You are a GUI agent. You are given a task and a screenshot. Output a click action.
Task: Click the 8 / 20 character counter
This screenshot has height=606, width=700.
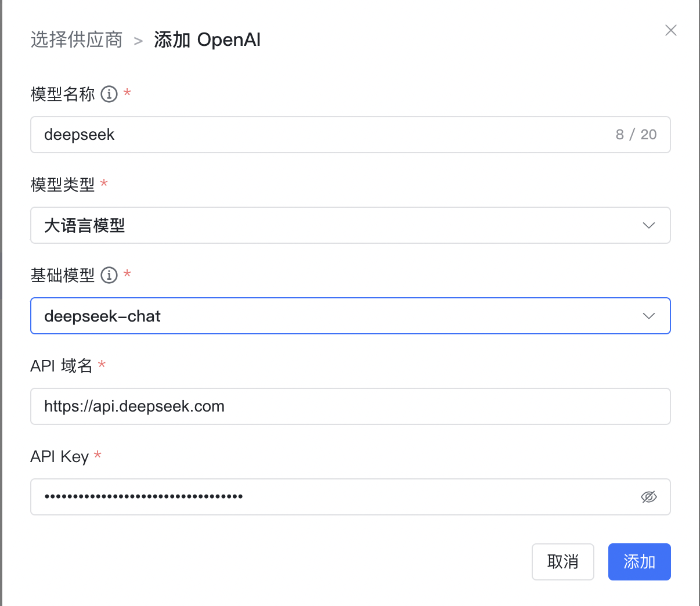pyautogui.click(x=636, y=135)
